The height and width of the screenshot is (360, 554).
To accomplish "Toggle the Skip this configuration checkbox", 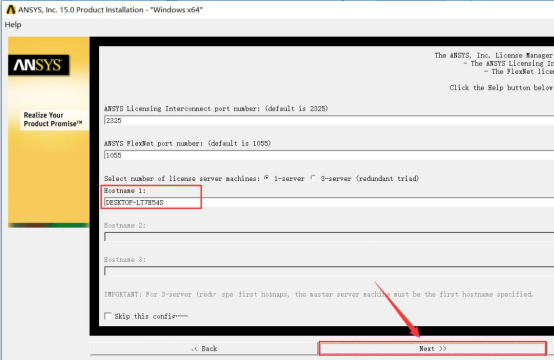I will point(108,316).
